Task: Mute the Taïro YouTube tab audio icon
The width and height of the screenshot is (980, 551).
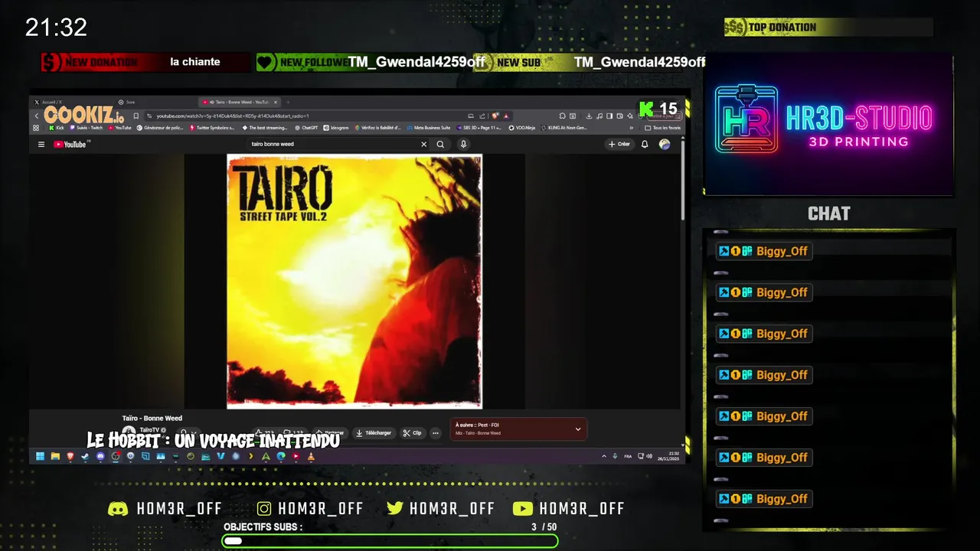Action: [211, 102]
